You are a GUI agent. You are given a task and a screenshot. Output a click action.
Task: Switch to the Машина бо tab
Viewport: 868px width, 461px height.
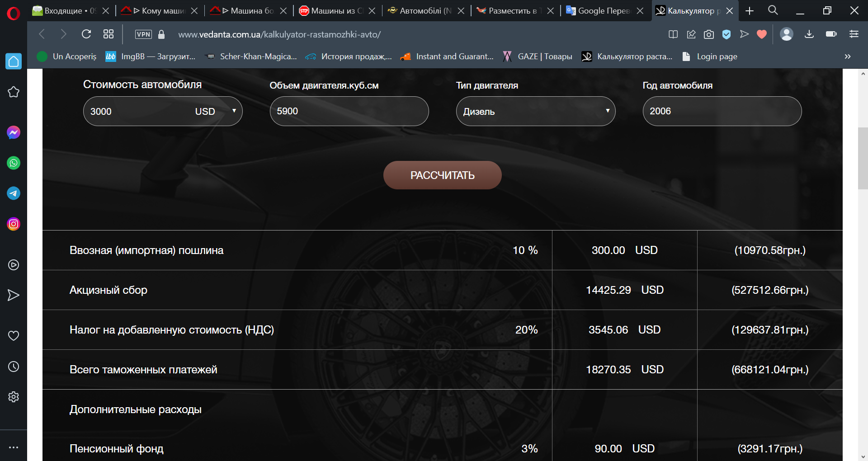click(x=248, y=11)
